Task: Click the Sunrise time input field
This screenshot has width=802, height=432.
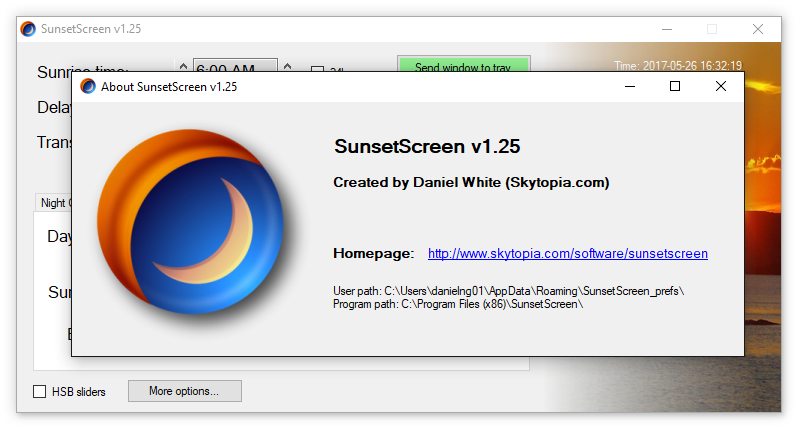Action: 235,65
